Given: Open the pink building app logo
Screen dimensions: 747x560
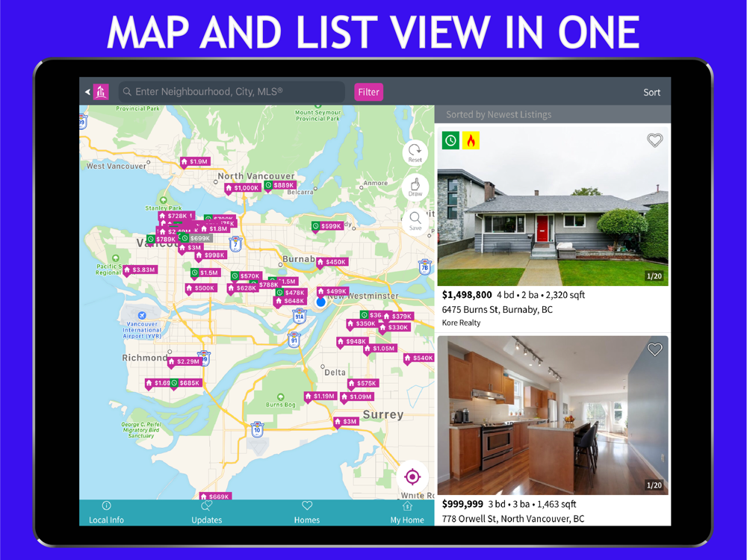Looking at the screenshot, I should [101, 92].
